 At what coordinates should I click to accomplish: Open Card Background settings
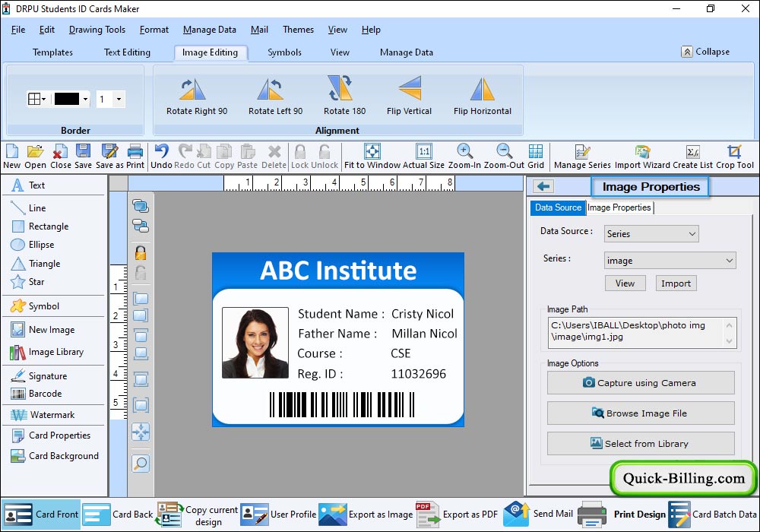tap(53, 456)
